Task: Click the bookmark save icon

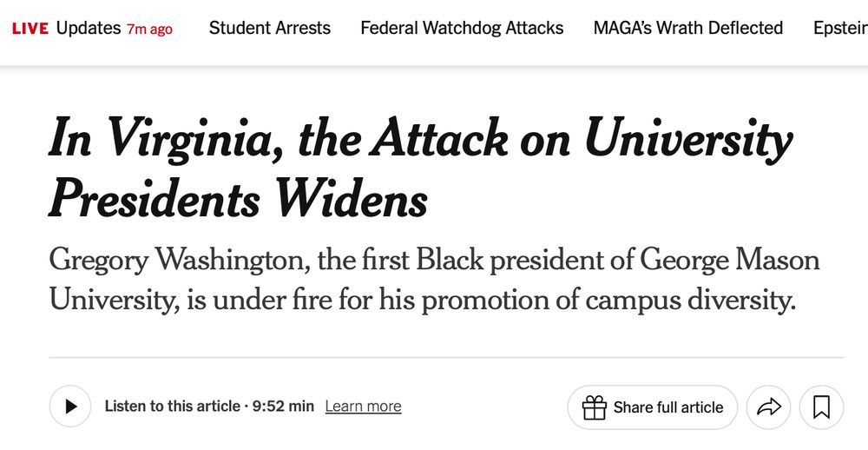Action: (821, 407)
